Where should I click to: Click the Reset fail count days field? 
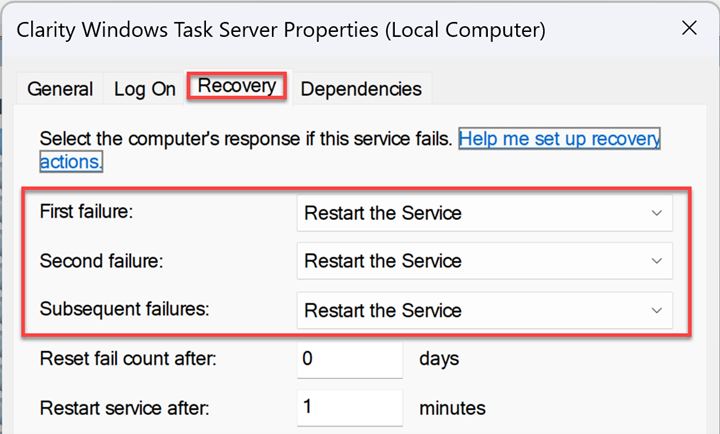[x=349, y=358]
